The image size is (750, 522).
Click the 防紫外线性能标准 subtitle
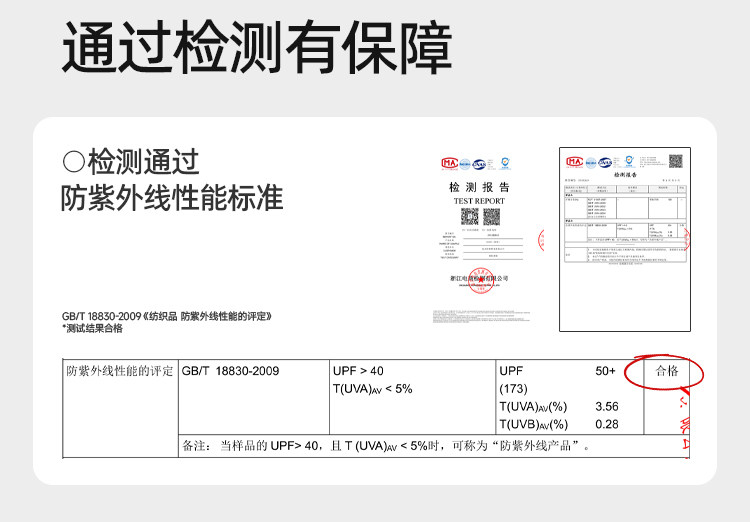coord(171,197)
